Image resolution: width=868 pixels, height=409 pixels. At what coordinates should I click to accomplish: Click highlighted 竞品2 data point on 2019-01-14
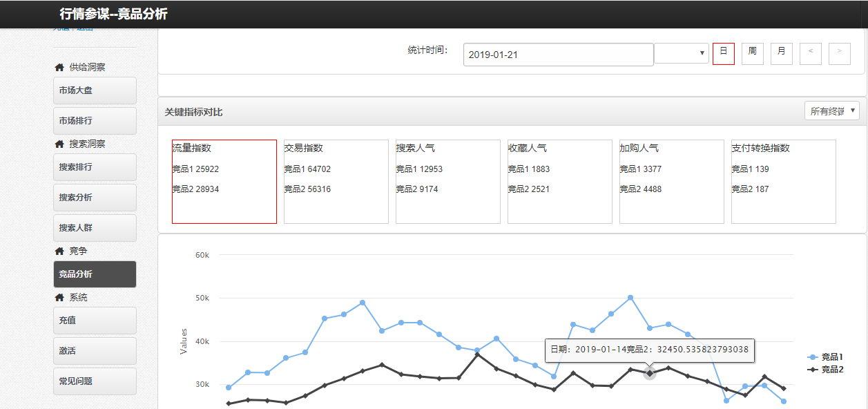click(x=649, y=374)
